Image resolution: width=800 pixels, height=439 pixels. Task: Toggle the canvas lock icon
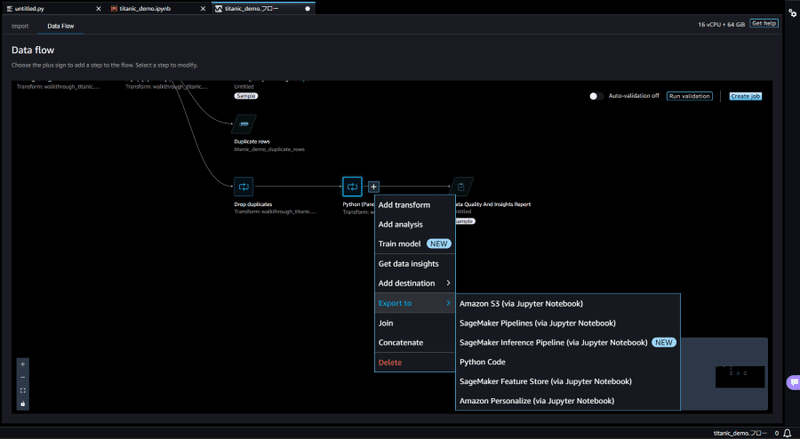coord(22,404)
